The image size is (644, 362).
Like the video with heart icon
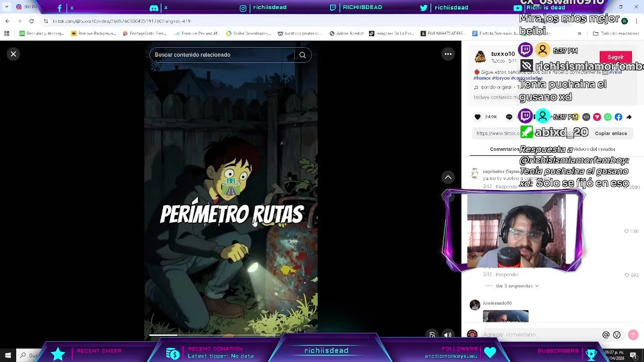477,117
